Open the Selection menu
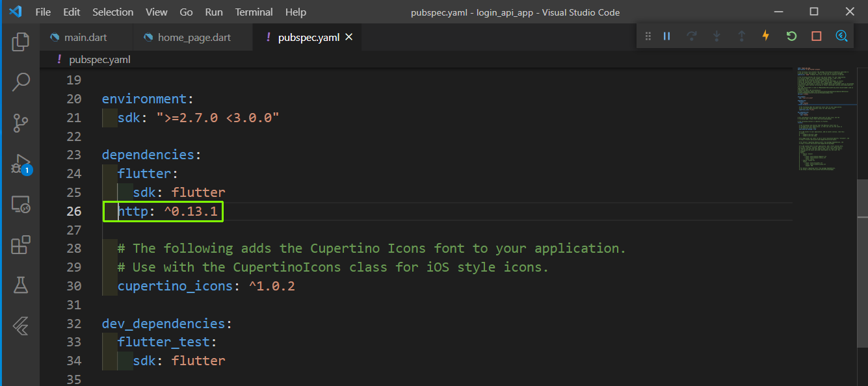 click(x=113, y=12)
